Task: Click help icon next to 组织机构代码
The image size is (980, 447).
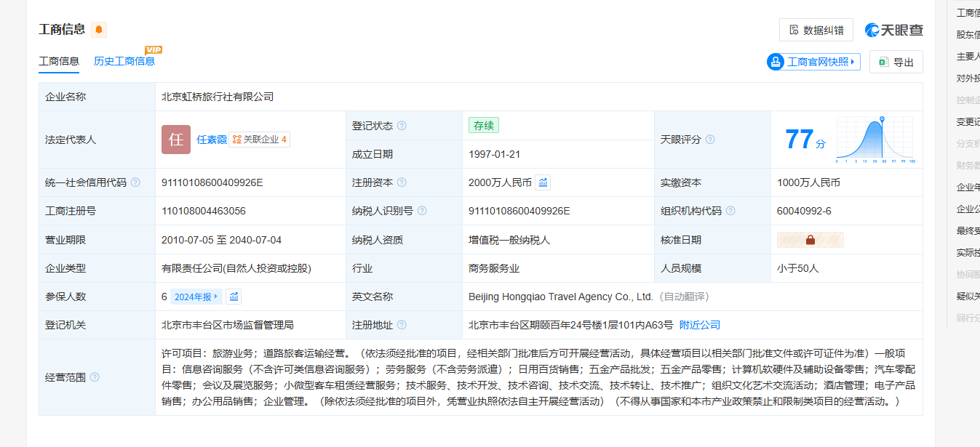Action: (730, 211)
